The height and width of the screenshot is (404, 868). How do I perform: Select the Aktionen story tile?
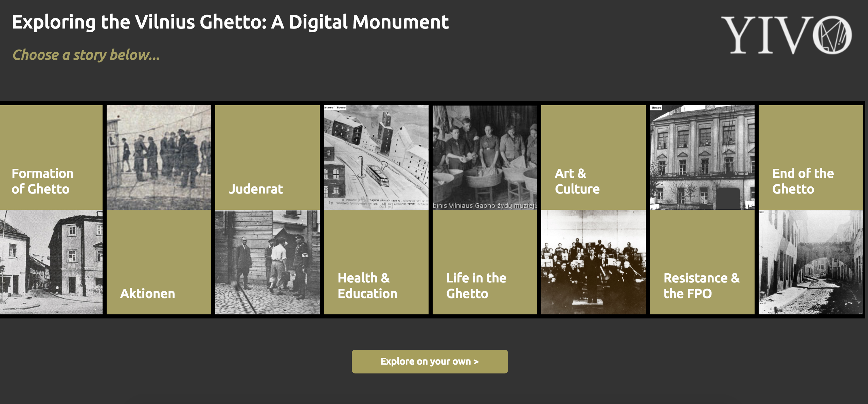pyautogui.click(x=159, y=262)
